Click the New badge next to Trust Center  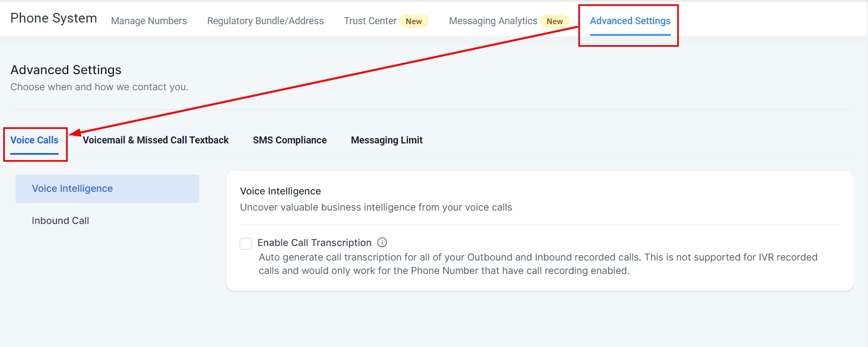coord(414,21)
